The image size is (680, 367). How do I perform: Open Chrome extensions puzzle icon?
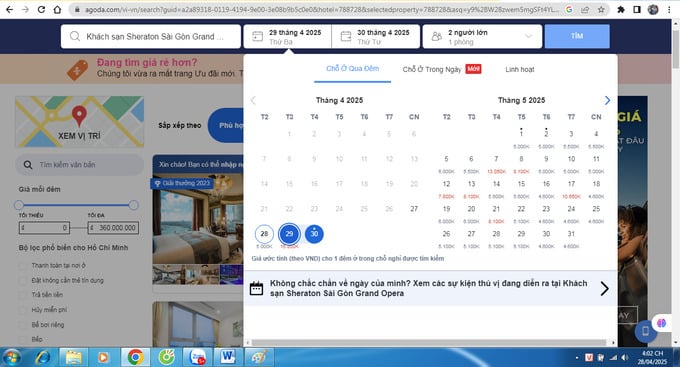click(x=621, y=9)
